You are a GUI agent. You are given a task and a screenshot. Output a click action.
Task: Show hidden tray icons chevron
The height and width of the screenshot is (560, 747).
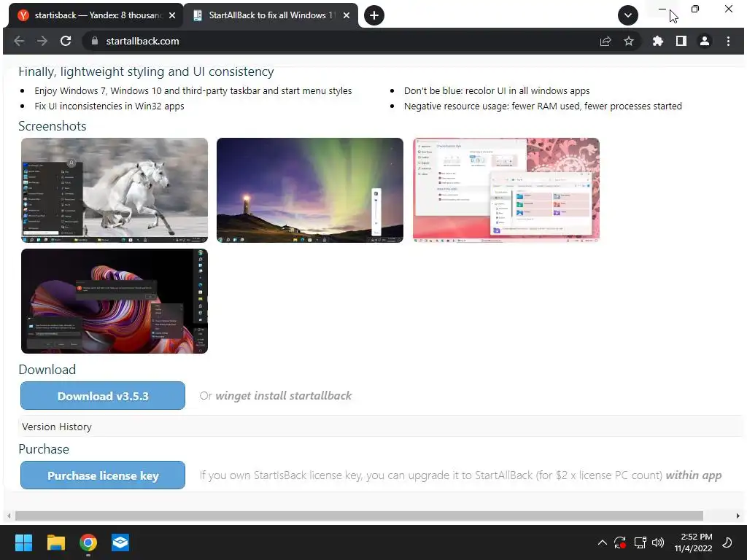[x=602, y=542]
